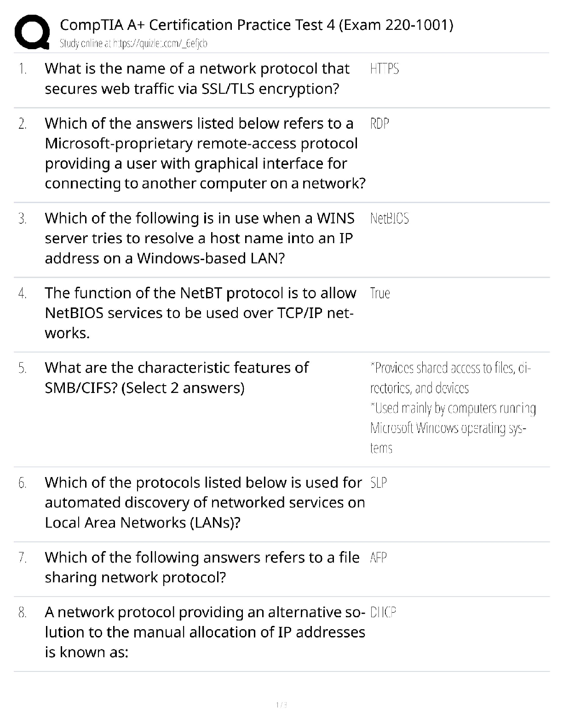This screenshot has width=563, height=728.
Task: Click the True answer
Action: (x=380, y=293)
